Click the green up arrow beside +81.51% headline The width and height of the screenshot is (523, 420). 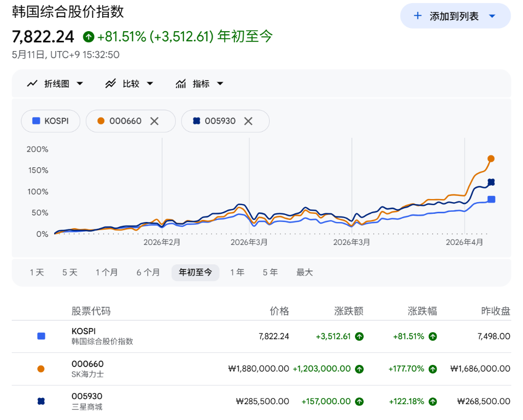pyautogui.click(x=88, y=37)
